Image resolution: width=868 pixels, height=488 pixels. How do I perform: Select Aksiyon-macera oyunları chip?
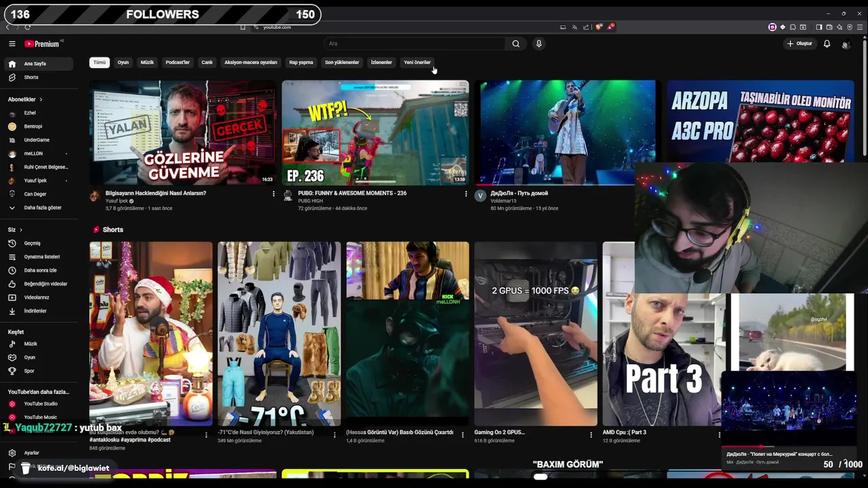(x=251, y=62)
